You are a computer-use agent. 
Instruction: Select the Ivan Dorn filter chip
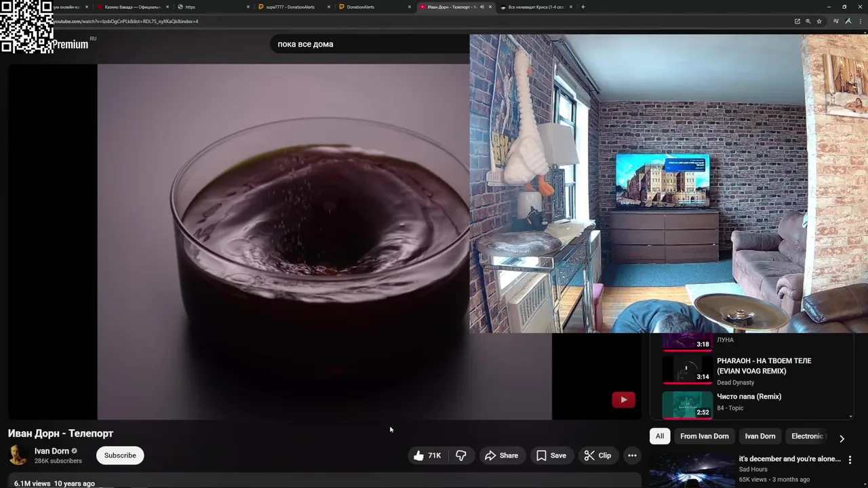[760, 436]
